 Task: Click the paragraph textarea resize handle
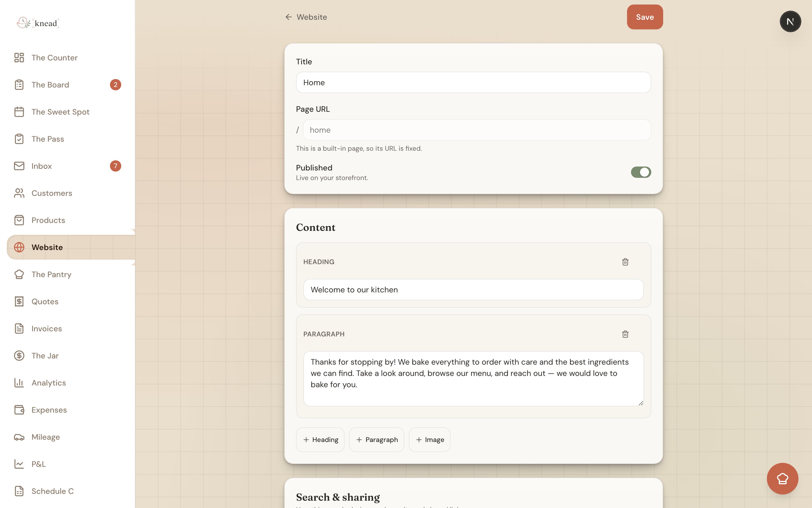(x=641, y=403)
